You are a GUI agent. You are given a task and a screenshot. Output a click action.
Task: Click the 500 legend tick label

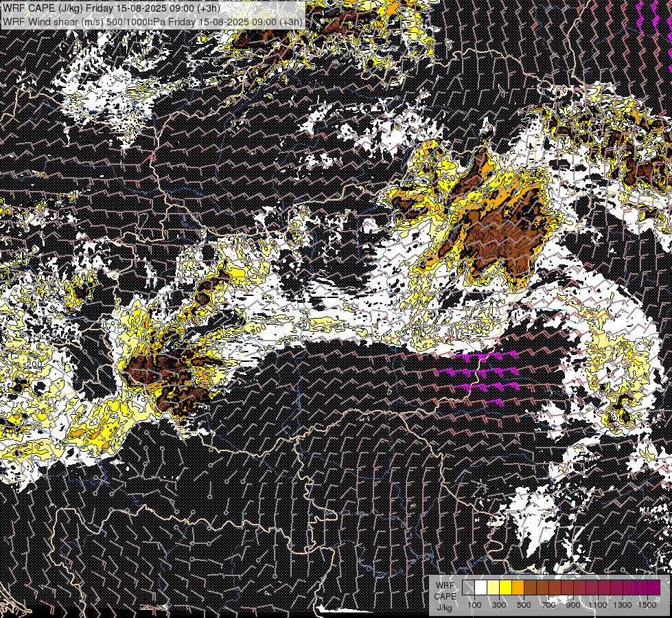click(524, 605)
